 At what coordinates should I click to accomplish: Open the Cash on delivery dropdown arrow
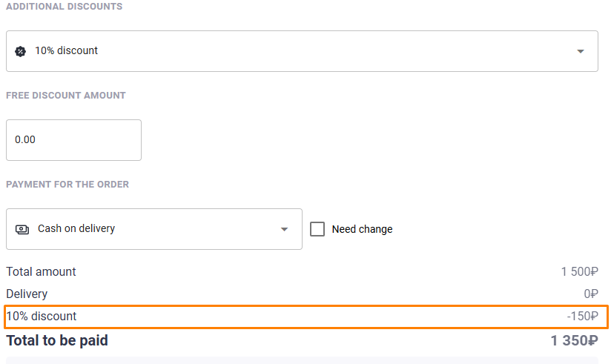tap(284, 229)
